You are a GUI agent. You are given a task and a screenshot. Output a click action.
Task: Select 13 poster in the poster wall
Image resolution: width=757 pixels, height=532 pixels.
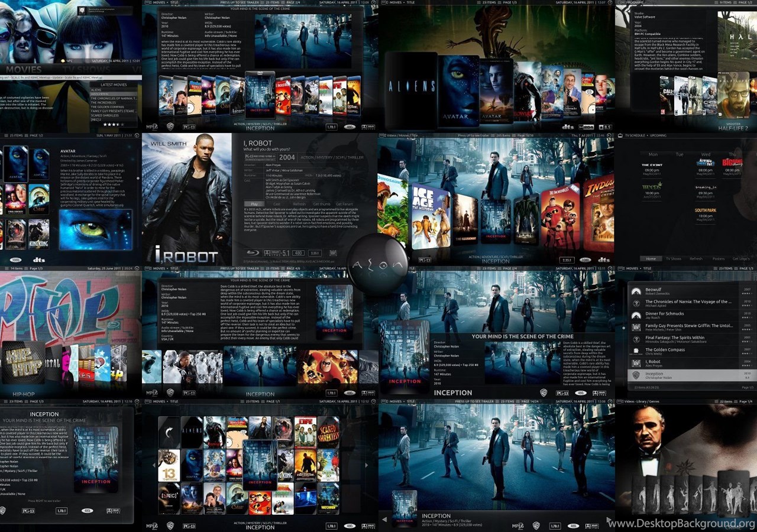(169, 465)
